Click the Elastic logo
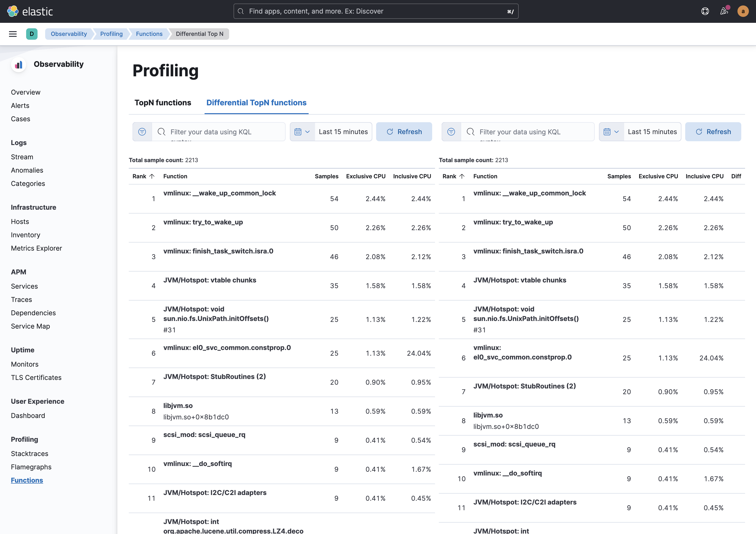Screen dimensions: 756x534 point(30,11)
